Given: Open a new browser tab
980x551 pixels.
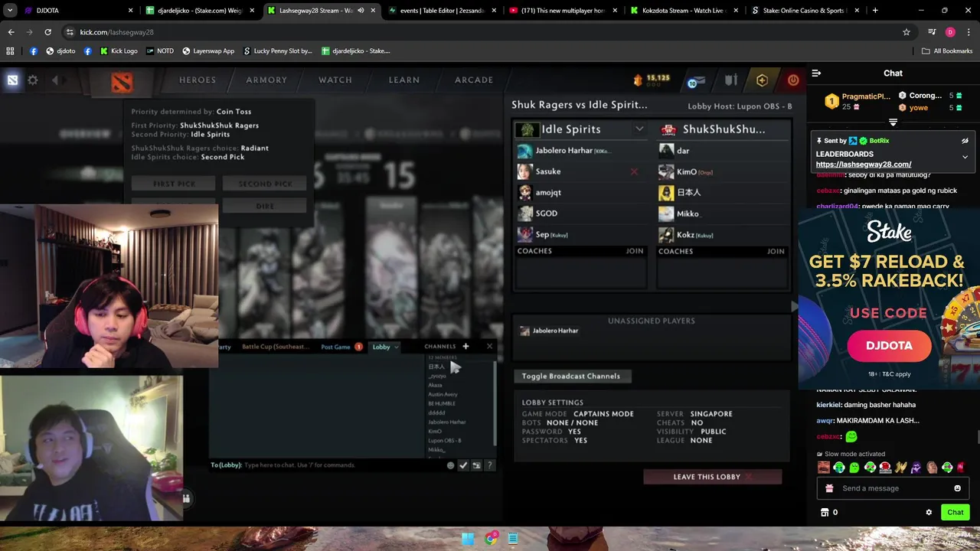Looking at the screenshot, I should tap(875, 11).
